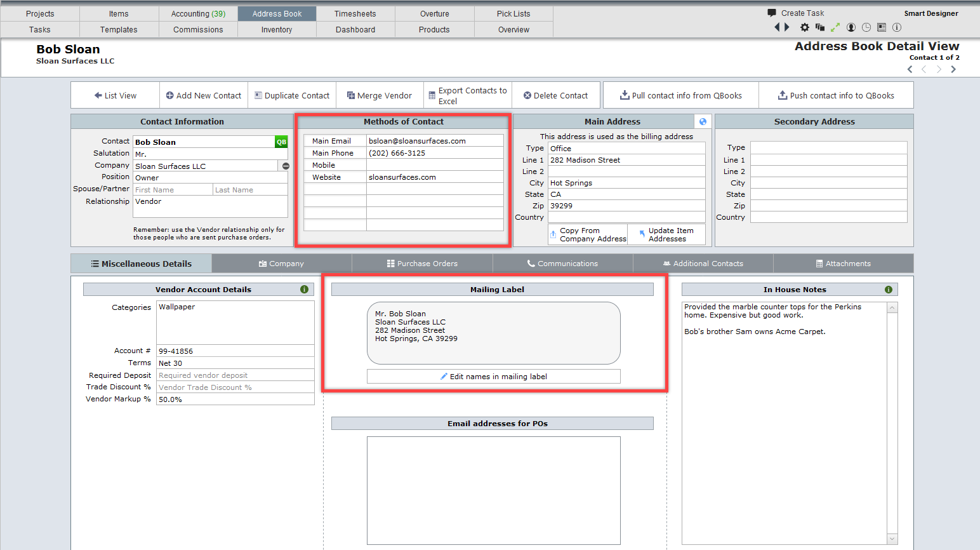
Task: Click Edit names in mailing label
Action: 494,377
